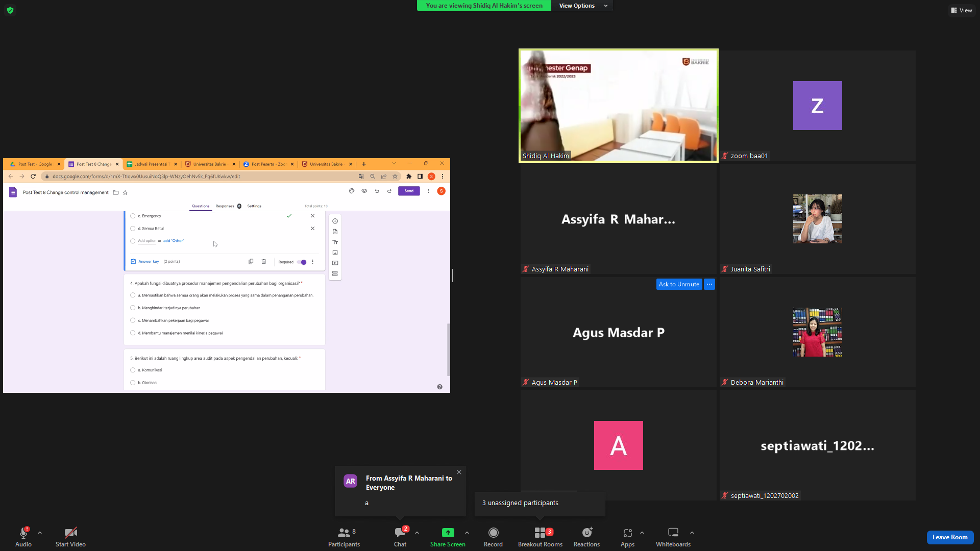Viewport: 980px width, 551px height.
Task: Click the Leave Room button
Action: pyautogui.click(x=950, y=537)
